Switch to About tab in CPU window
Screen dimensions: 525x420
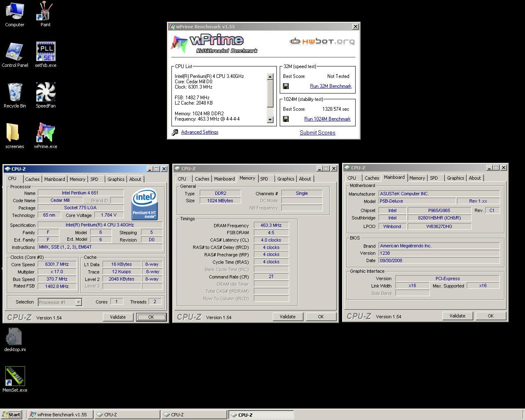(135, 179)
